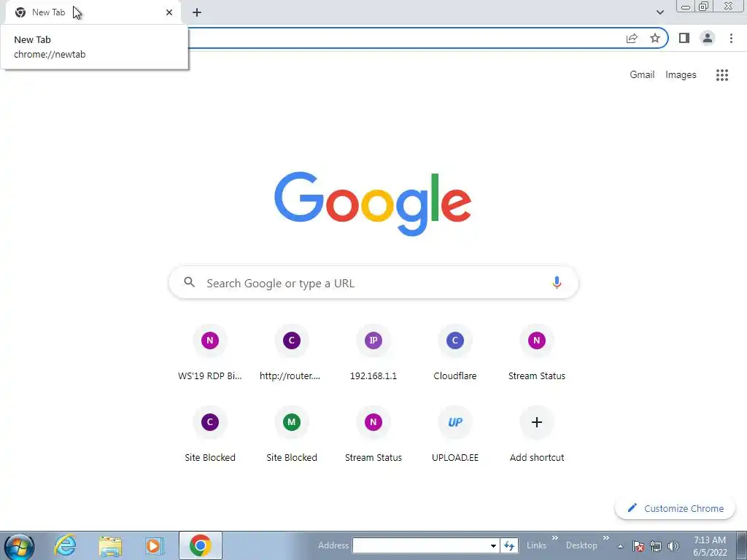Click the Desktop toolbar label
Viewport: 747px width, 560px height.
(x=581, y=545)
